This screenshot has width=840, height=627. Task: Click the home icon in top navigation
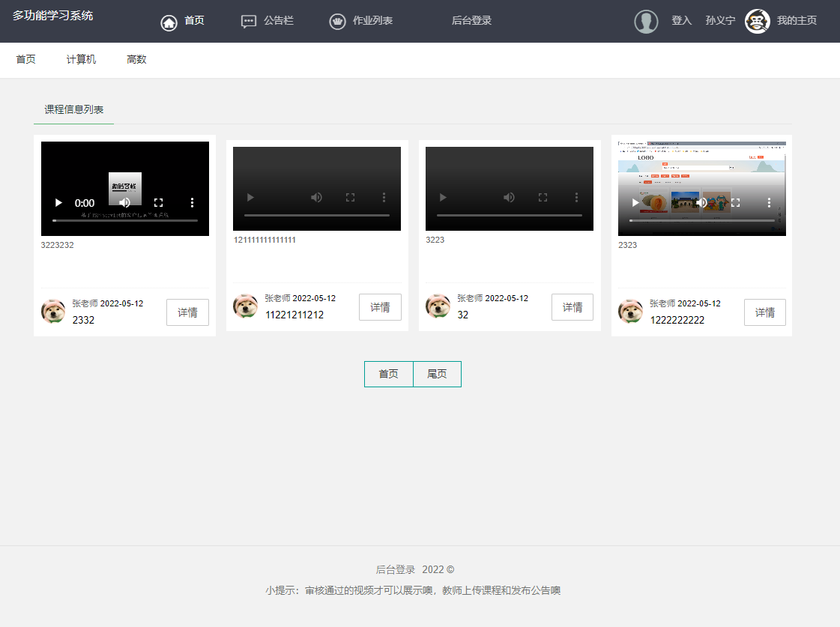pyautogui.click(x=169, y=22)
